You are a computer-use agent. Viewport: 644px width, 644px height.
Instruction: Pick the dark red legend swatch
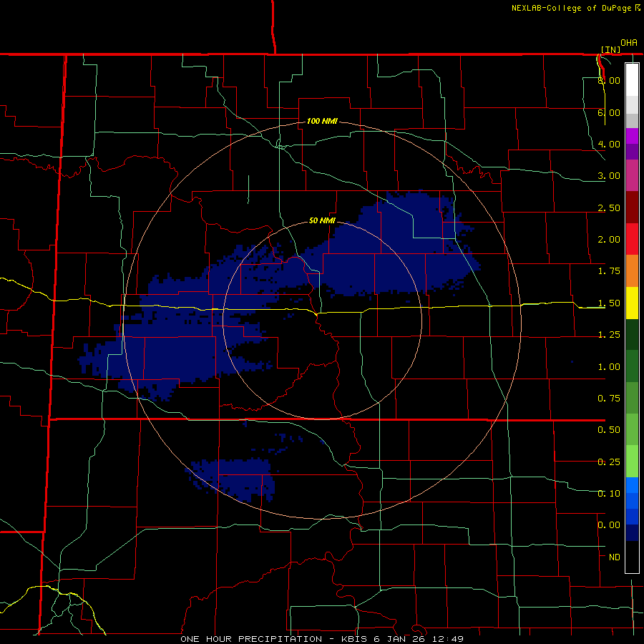coord(632,208)
